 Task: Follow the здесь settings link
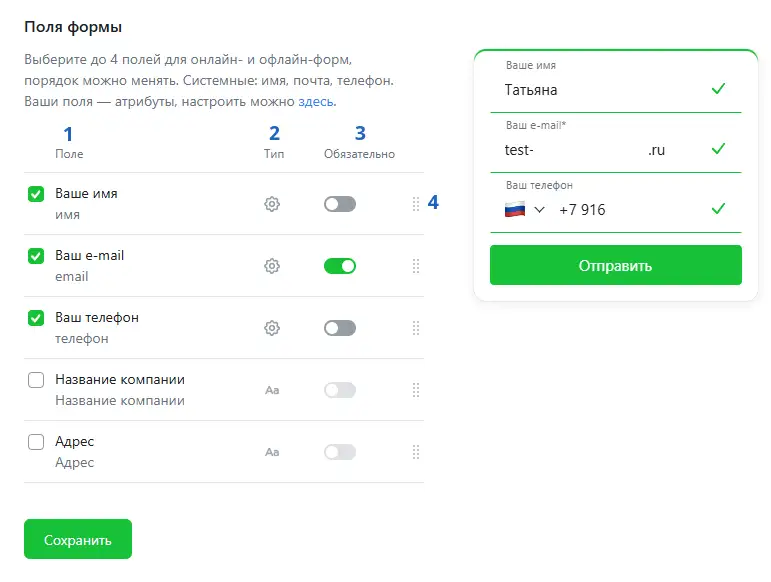(317, 102)
